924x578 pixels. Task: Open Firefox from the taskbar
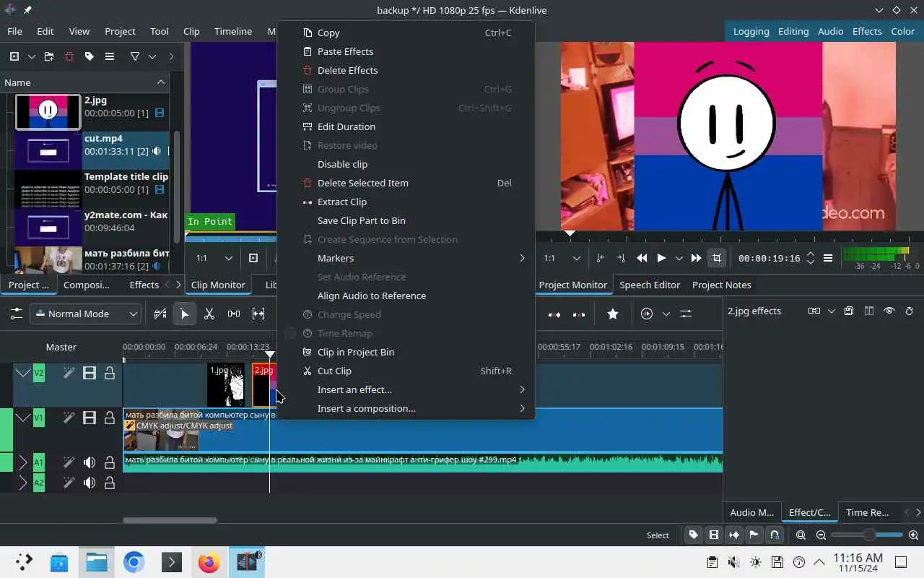click(209, 562)
